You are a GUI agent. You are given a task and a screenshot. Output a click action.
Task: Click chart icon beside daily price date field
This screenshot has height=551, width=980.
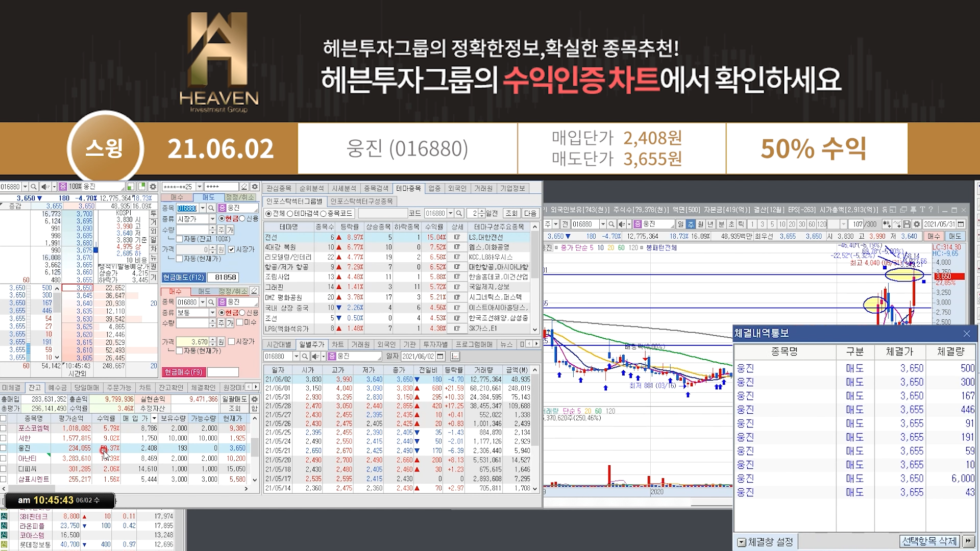pyautogui.click(x=455, y=356)
